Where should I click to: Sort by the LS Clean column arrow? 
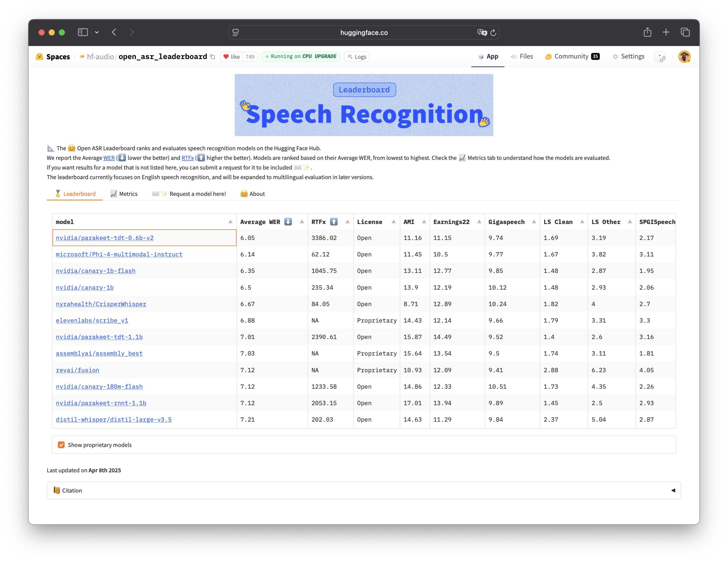click(582, 222)
